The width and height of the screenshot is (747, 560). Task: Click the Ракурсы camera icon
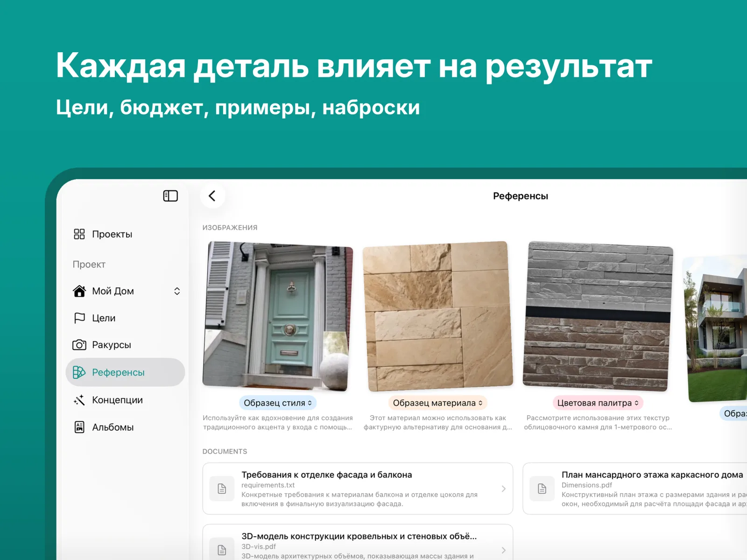click(x=79, y=345)
